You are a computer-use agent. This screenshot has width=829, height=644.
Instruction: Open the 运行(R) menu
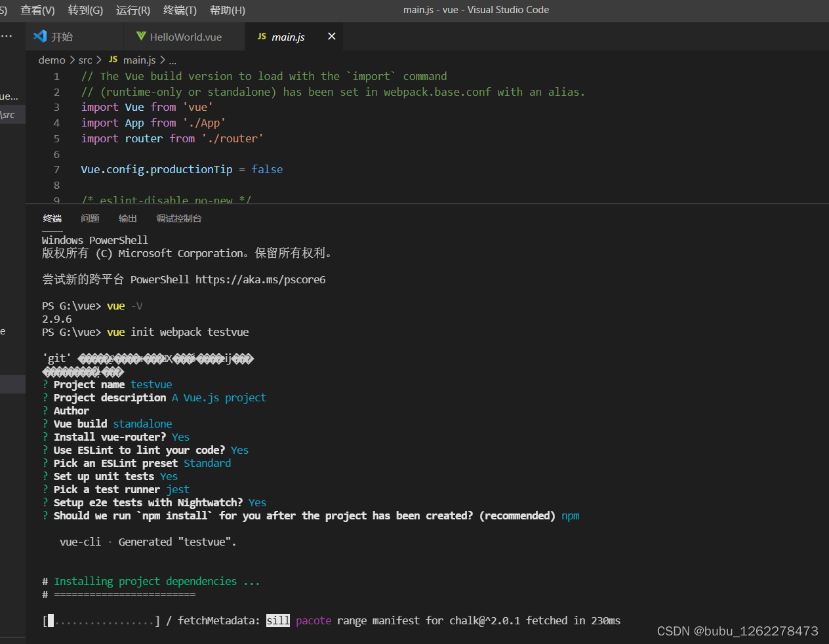(133, 10)
